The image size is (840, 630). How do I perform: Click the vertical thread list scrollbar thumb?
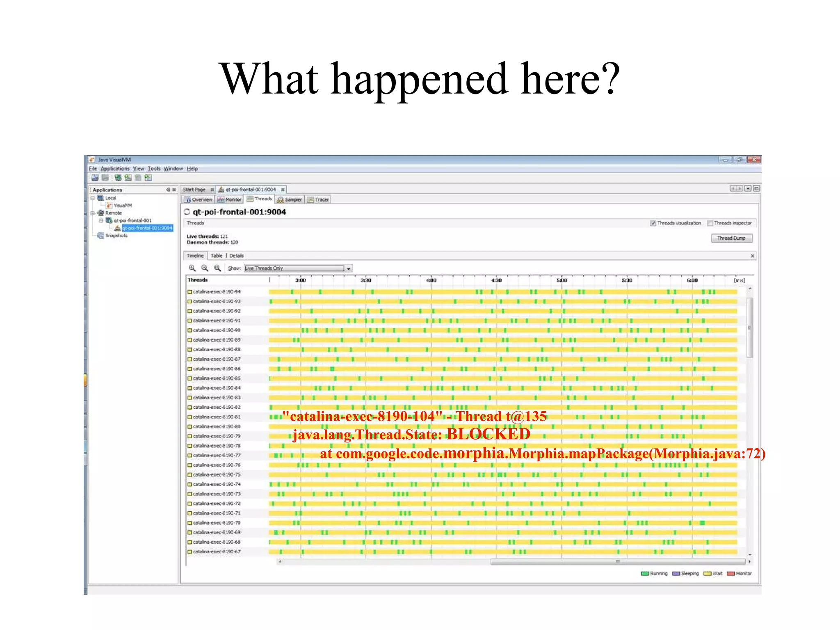750,328
